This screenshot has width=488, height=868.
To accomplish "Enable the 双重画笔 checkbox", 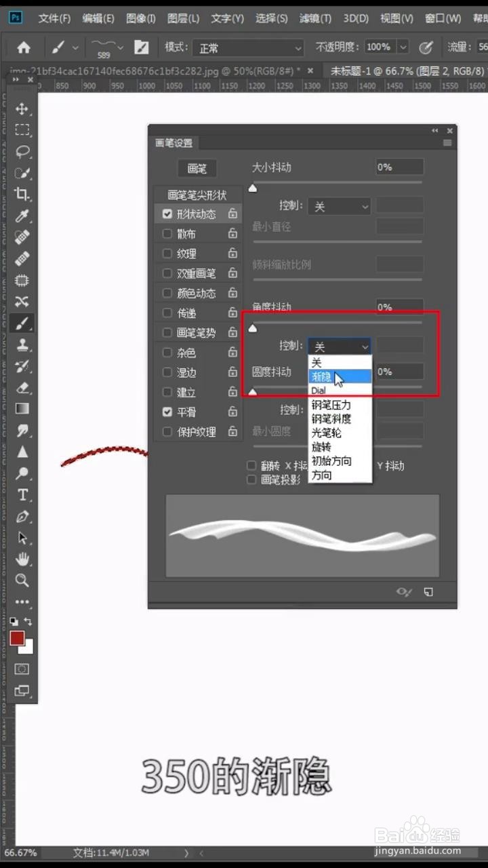I will coord(167,273).
